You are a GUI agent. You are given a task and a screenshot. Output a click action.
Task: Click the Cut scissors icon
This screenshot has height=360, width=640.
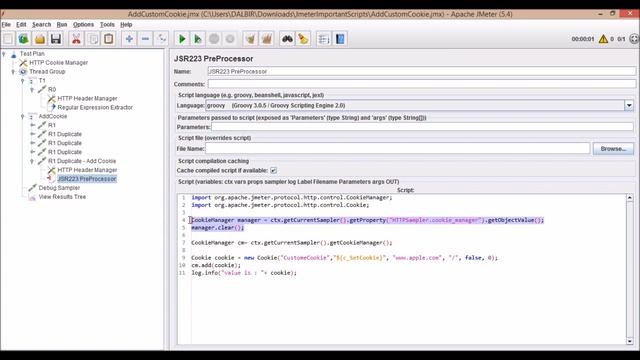pos(76,39)
